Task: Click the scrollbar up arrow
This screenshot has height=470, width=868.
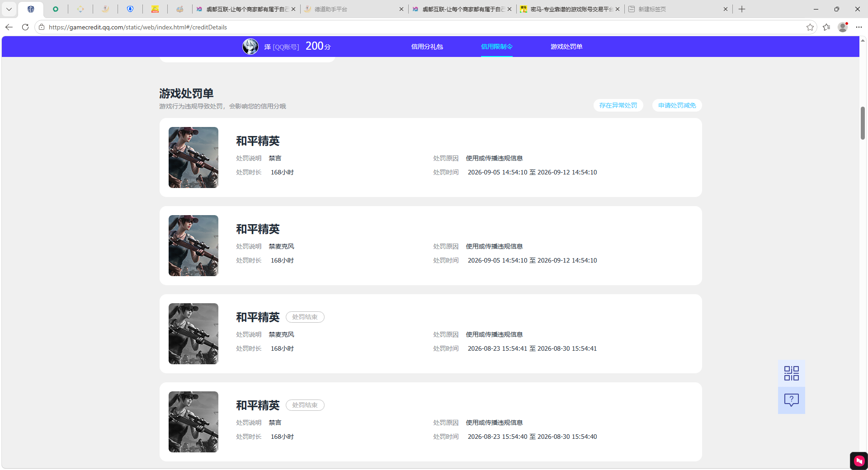Action: pyautogui.click(x=863, y=40)
